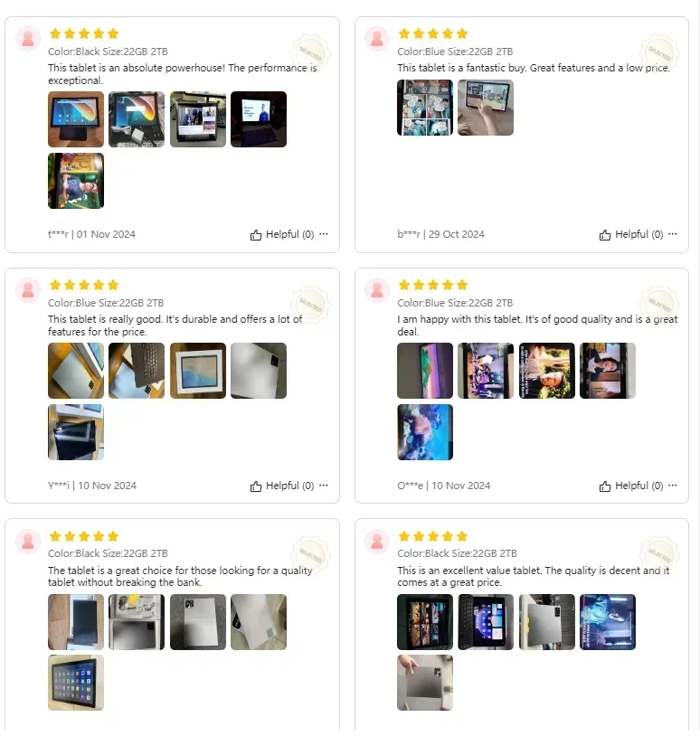This screenshot has width=700, height=736.
Task: Click the thumbs-up icon on O***e's review
Action: [605, 486]
